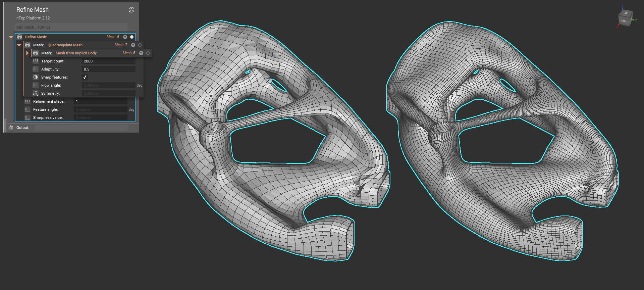Click the Adaptivity field showing 0.5
Viewport: 644px width, 290px height.
[109, 69]
